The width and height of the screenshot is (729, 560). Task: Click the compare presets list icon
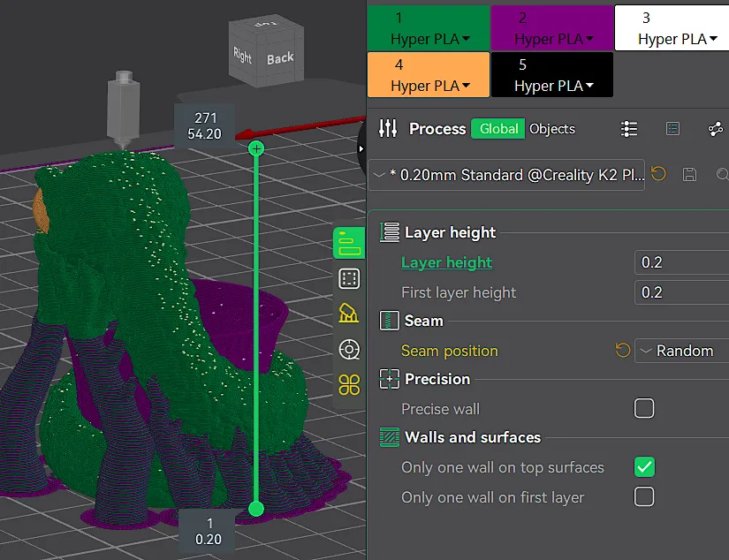(628, 129)
